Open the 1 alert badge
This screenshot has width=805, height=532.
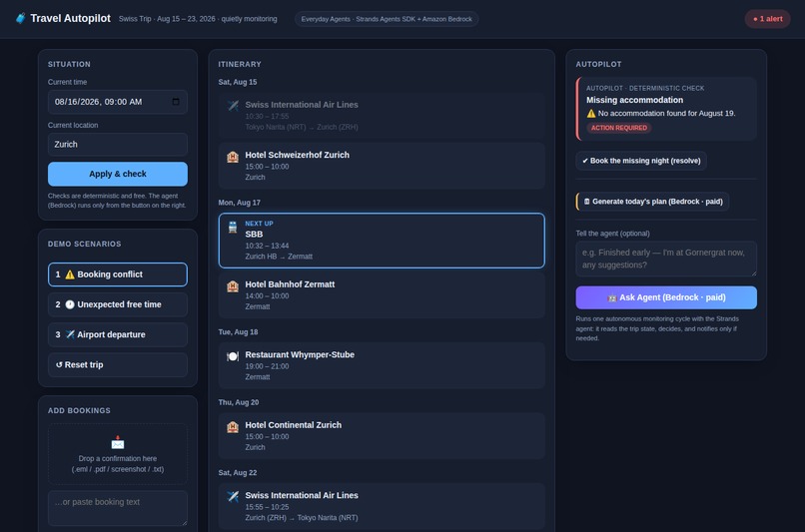767,19
